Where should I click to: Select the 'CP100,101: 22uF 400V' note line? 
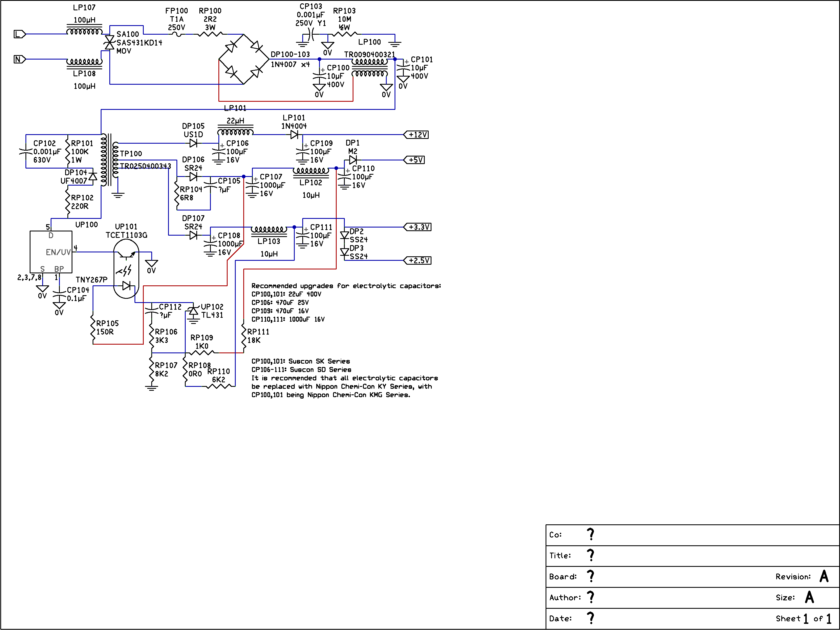pyautogui.click(x=286, y=294)
